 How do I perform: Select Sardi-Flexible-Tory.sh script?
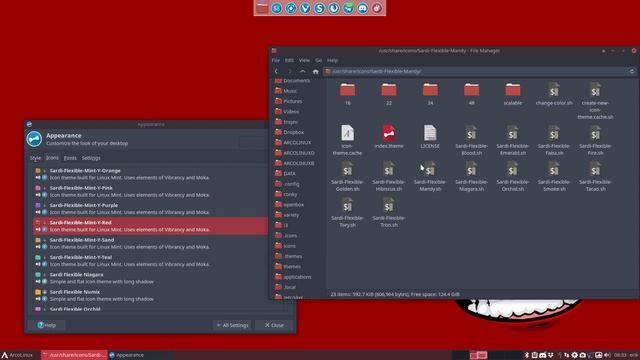(x=347, y=212)
